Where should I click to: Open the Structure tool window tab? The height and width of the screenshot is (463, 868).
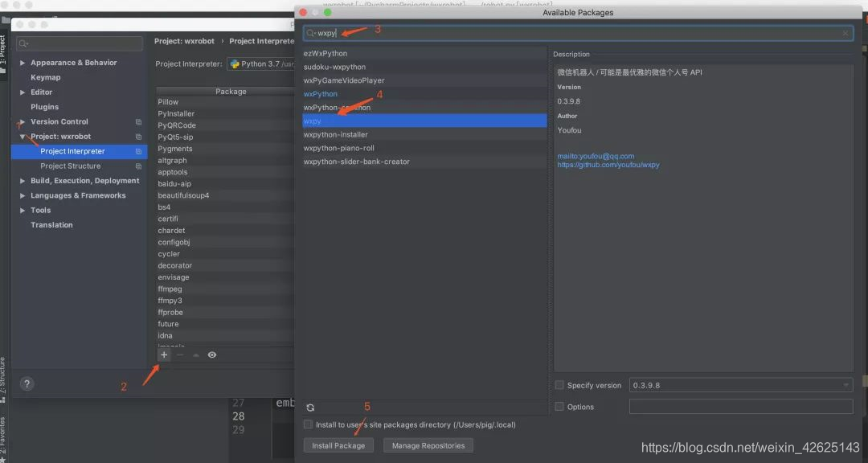tap(2, 379)
